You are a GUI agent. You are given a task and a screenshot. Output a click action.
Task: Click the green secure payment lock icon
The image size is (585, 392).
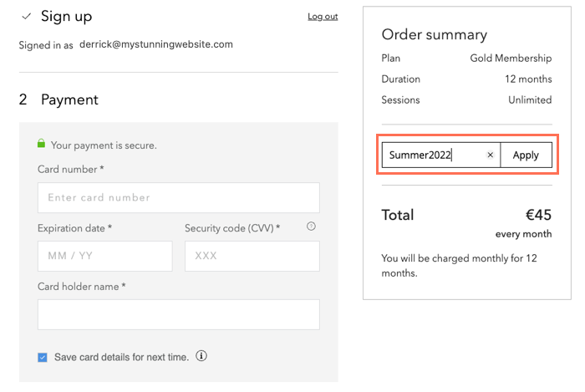point(41,145)
